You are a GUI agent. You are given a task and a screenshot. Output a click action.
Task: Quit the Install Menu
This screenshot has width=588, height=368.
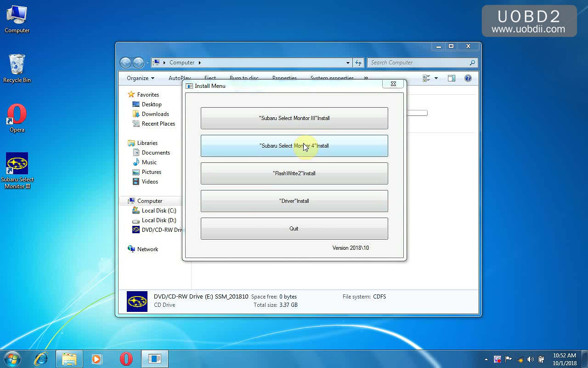[x=294, y=229]
